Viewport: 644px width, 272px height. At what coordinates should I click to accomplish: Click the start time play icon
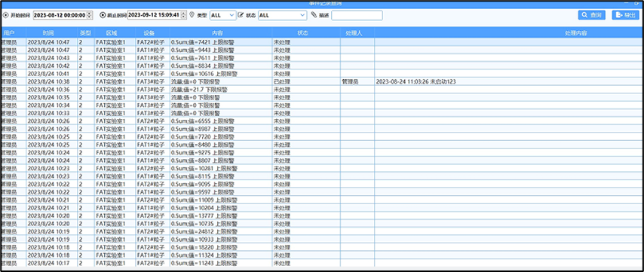point(6,15)
